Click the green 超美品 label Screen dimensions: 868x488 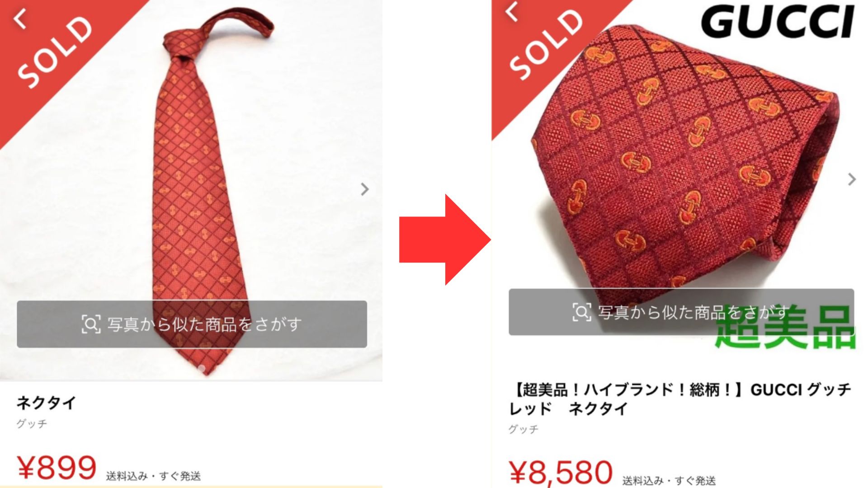[786, 328]
